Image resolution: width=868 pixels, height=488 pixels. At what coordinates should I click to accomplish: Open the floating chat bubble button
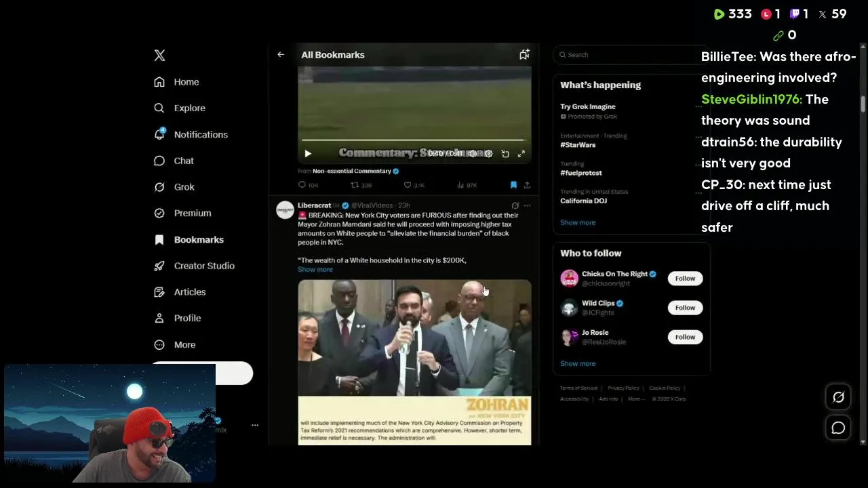pos(838,428)
